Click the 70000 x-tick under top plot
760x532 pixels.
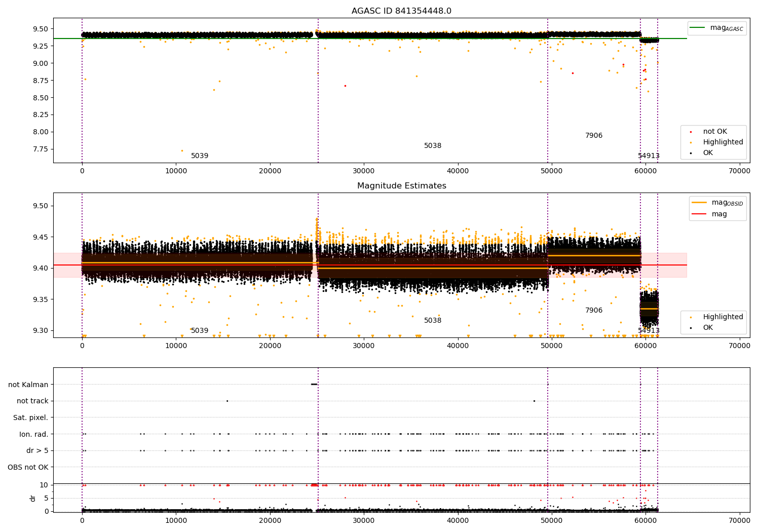pos(739,171)
